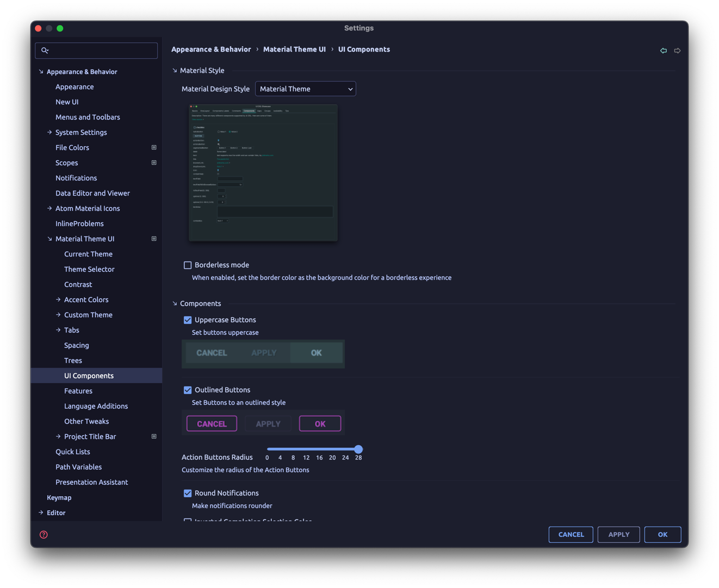Open help via the question mark icon
Viewport: 719px width, 588px height.
[x=43, y=534]
